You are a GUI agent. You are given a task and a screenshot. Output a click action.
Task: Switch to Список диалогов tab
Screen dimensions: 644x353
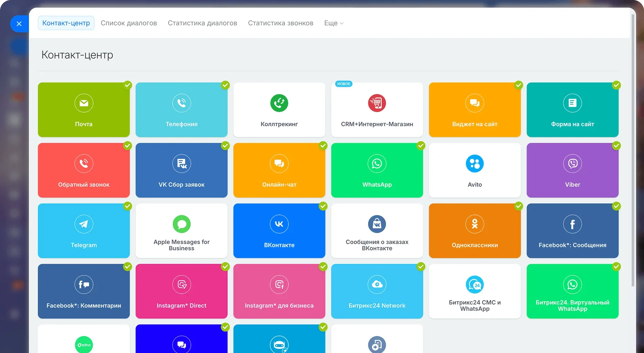pos(129,23)
